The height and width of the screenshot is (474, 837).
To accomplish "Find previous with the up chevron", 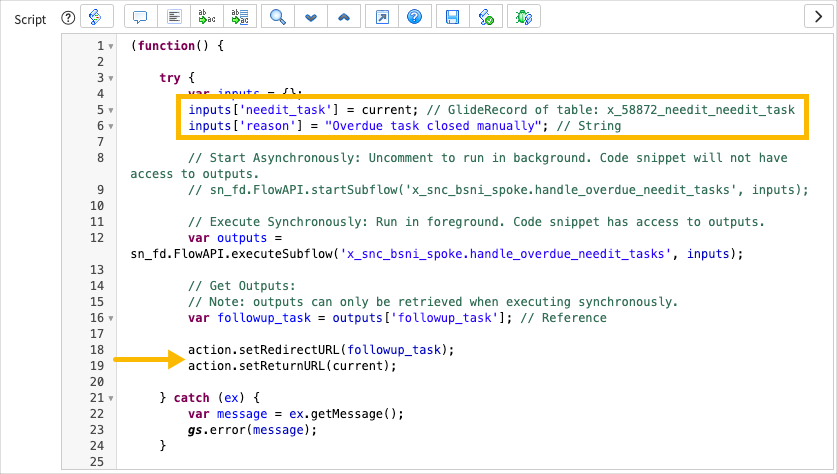I will pos(344,17).
